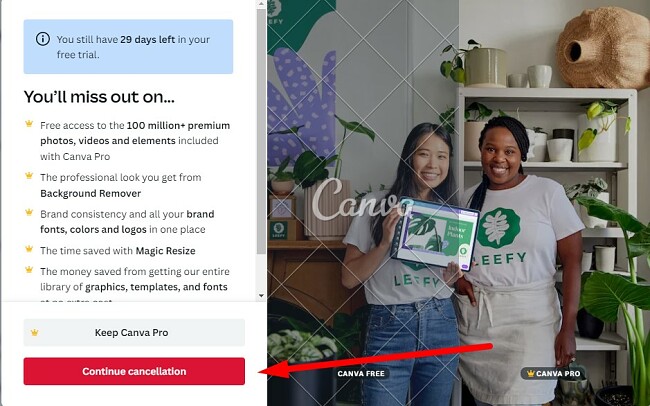Click the crown beside Magic Resize bullet
Screen dimensions: 650x406
(29, 249)
